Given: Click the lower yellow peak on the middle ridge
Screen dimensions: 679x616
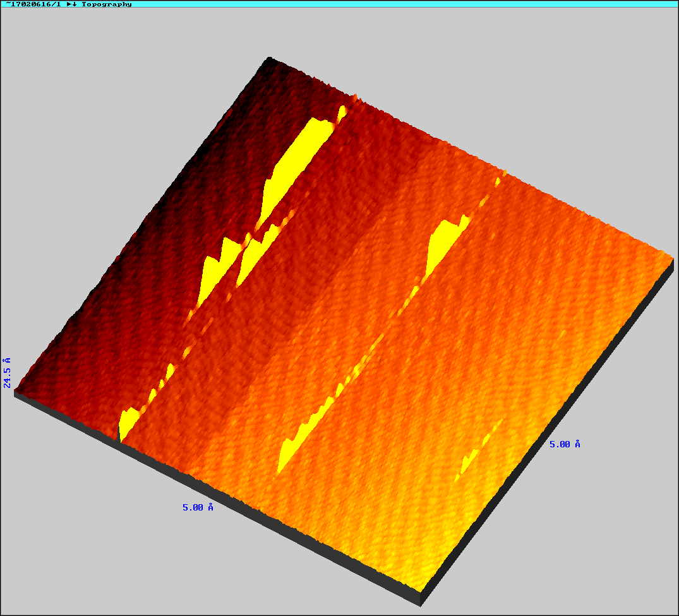Looking at the screenshot, I should click(x=297, y=439).
